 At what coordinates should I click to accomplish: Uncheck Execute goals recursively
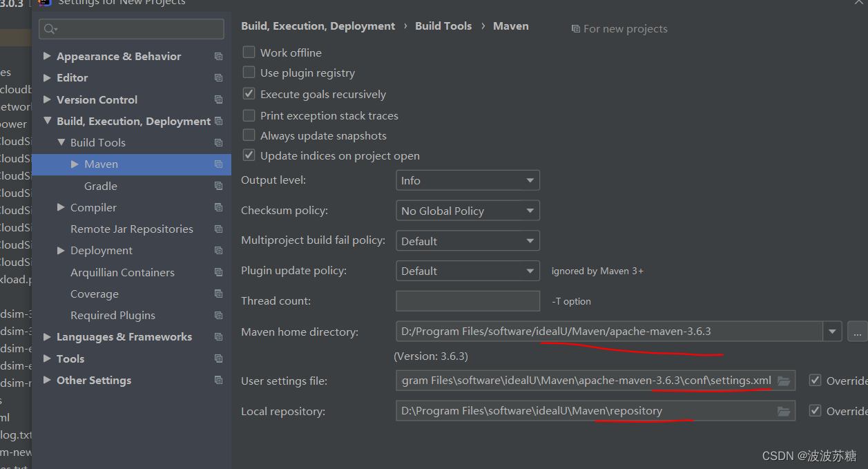point(249,94)
